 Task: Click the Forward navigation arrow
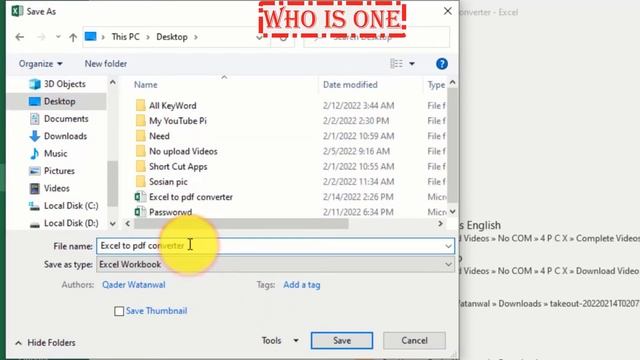click(x=41, y=37)
